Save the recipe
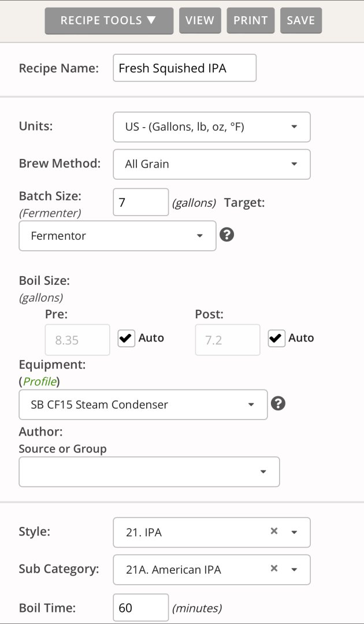Screen dimensions: 364x624 click(300, 20)
